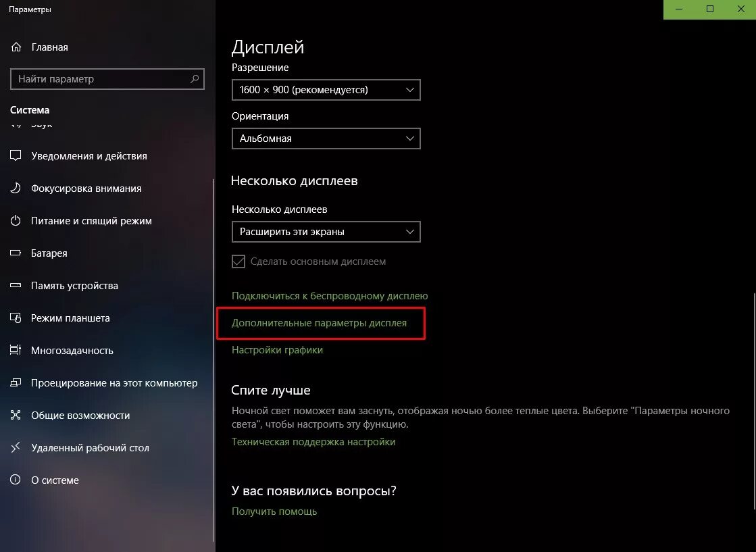This screenshot has width=756, height=552.
Task: Expand Расширить эти экраны dropdown
Action: [326, 232]
